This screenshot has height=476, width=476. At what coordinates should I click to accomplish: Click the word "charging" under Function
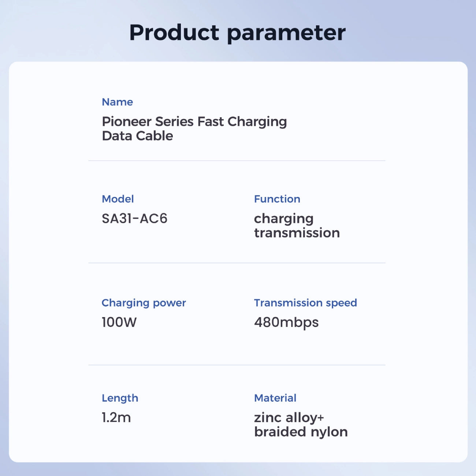(284, 219)
